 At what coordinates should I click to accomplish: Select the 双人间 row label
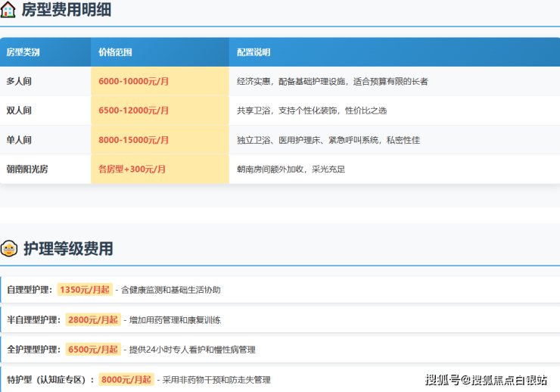[x=19, y=110]
